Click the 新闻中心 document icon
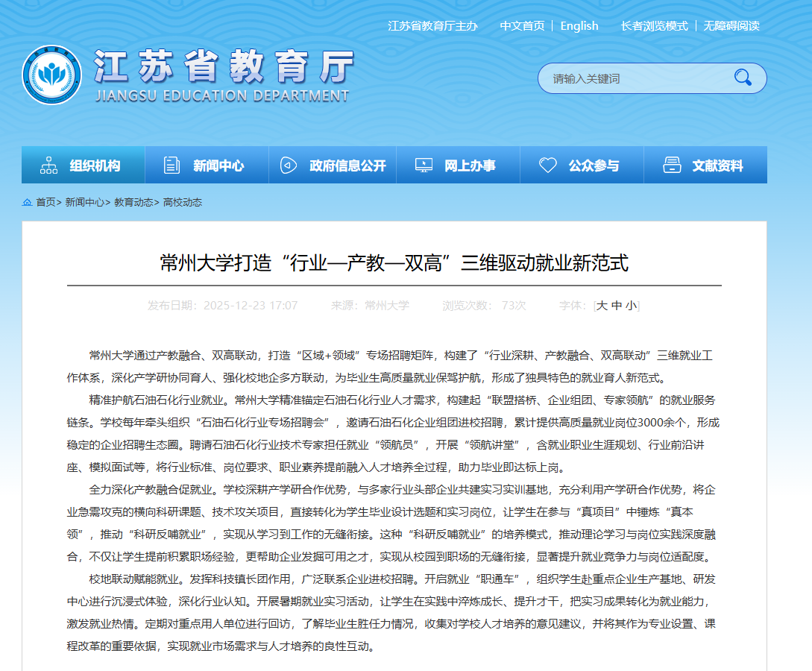This screenshot has height=671, width=812. pos(172,166)
